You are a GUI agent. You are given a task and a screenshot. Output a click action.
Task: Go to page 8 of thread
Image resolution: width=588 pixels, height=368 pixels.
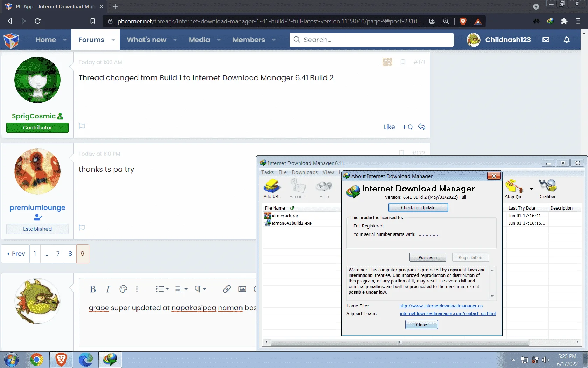point(70,253)
